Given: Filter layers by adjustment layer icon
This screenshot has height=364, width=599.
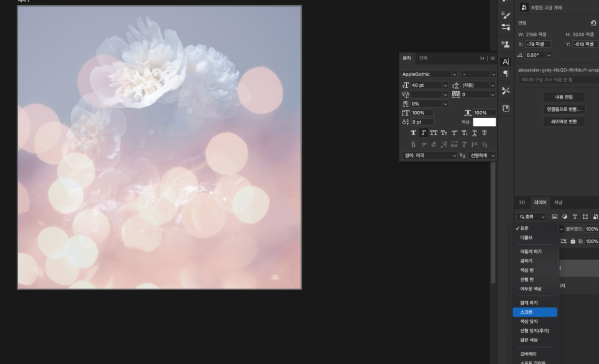Looking at the screenshot, I should tap(565, 217).
